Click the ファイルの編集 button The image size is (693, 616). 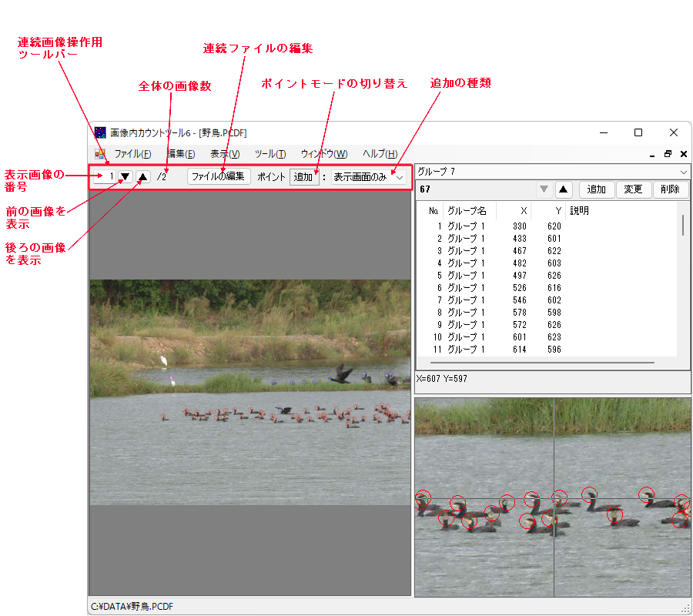click(219, 176)
